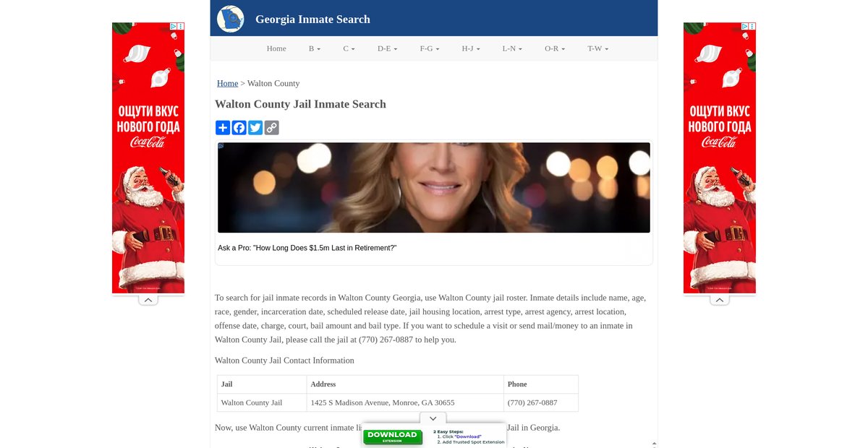Viewport: 868px width, 448px height.
Task: Click the Address column header
Action: pos(405,384)
